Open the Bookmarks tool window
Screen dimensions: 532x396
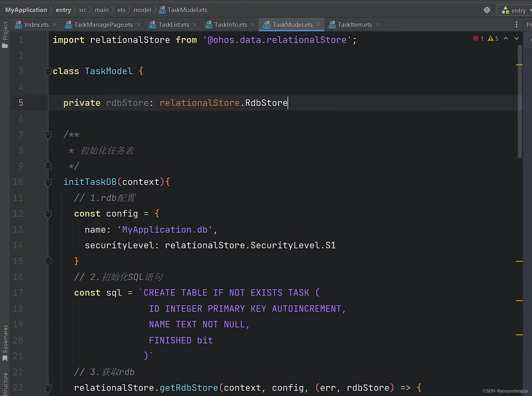5,343
